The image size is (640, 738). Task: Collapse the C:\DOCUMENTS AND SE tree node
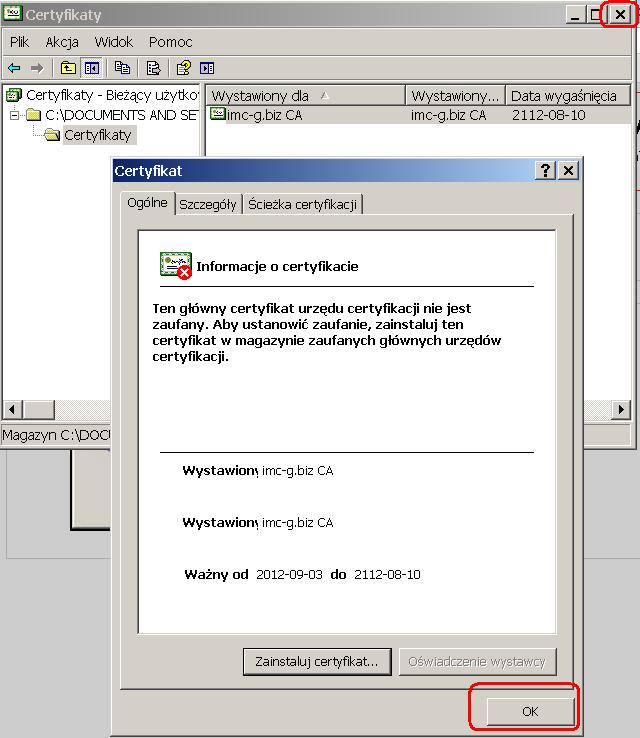15,115
